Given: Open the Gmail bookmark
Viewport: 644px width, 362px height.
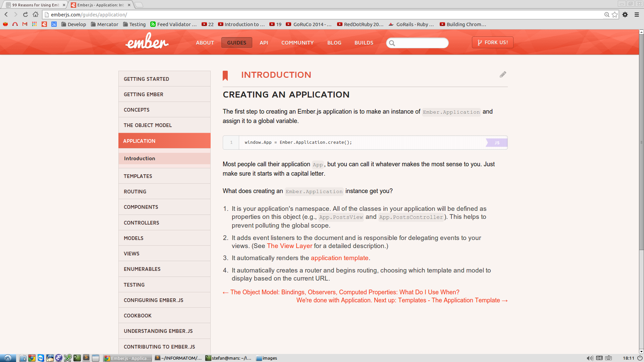Looking at the screenshot, I should [x=25, y=24].
